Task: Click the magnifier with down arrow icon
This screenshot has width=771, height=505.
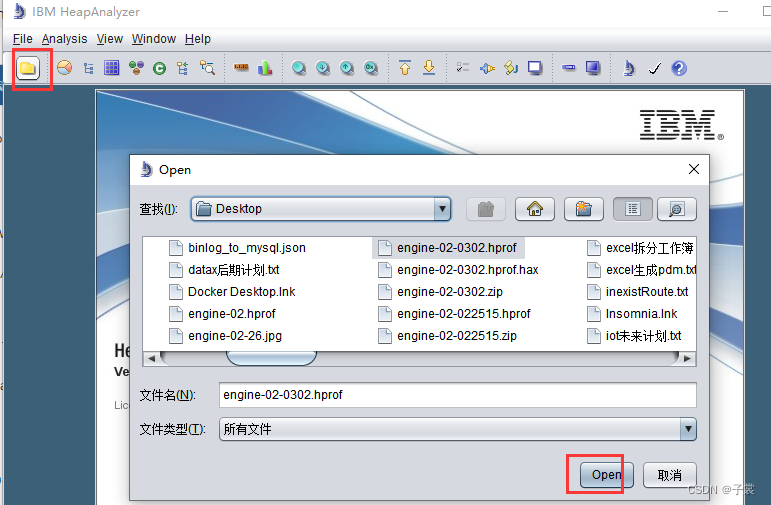Action: (x=323, y=68)
